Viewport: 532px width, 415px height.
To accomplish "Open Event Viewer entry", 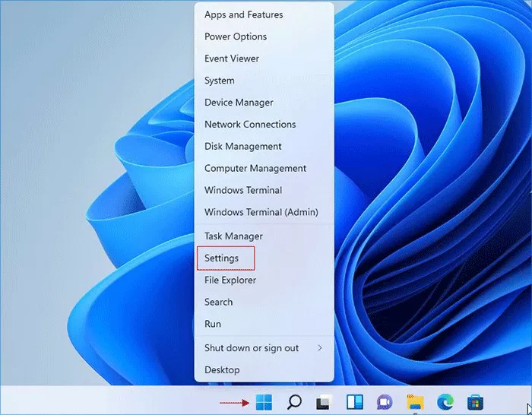I will 232,59.
